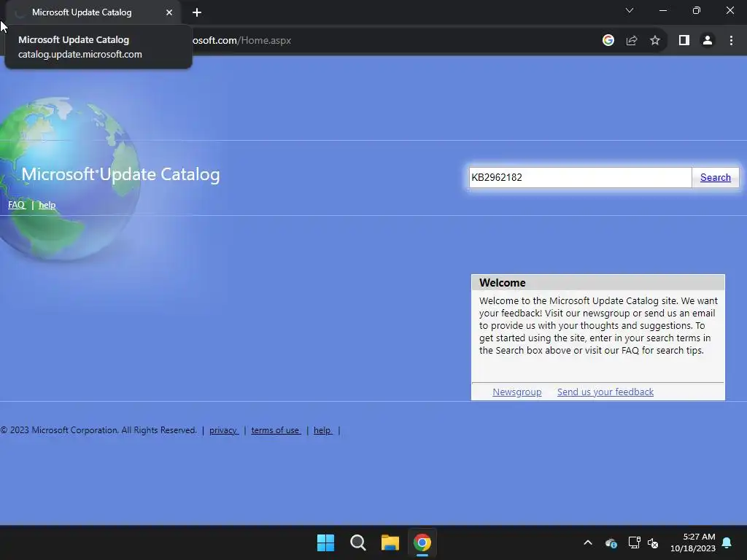Open a new browser tab
Viewport: 747px width, 560px height.
[x=197, y=12]
